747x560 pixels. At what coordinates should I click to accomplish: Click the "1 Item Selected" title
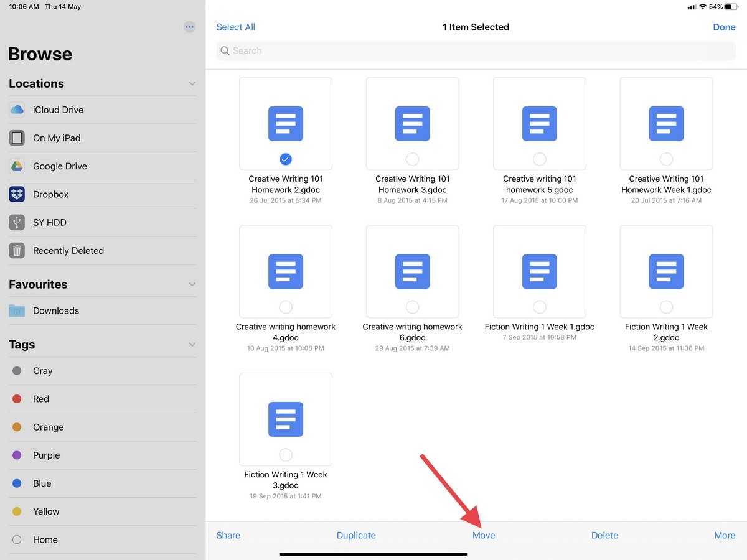pyautogui.click(x=476, y=27)
